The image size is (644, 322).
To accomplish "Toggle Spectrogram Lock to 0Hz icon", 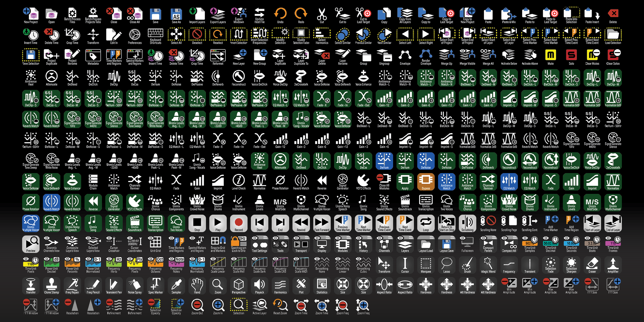I will [x=238, y=244].
